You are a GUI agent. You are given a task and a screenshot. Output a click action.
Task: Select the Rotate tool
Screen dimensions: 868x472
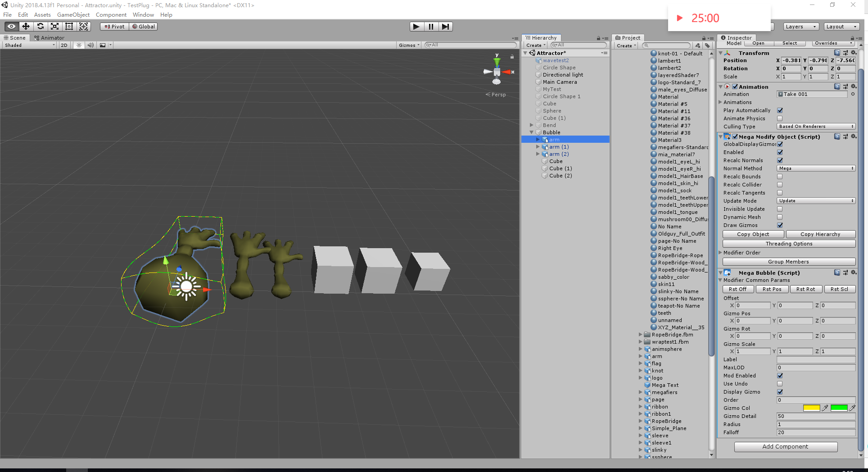coord(41,27)
